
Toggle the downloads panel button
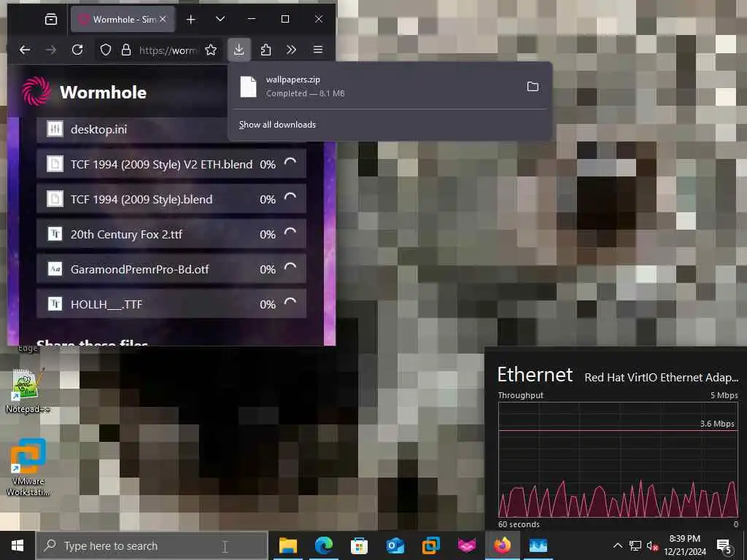click(239, 50)
